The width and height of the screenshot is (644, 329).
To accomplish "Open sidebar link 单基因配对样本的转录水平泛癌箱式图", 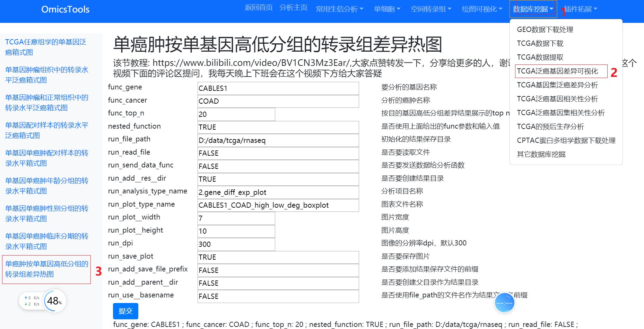I will (47, 130).
